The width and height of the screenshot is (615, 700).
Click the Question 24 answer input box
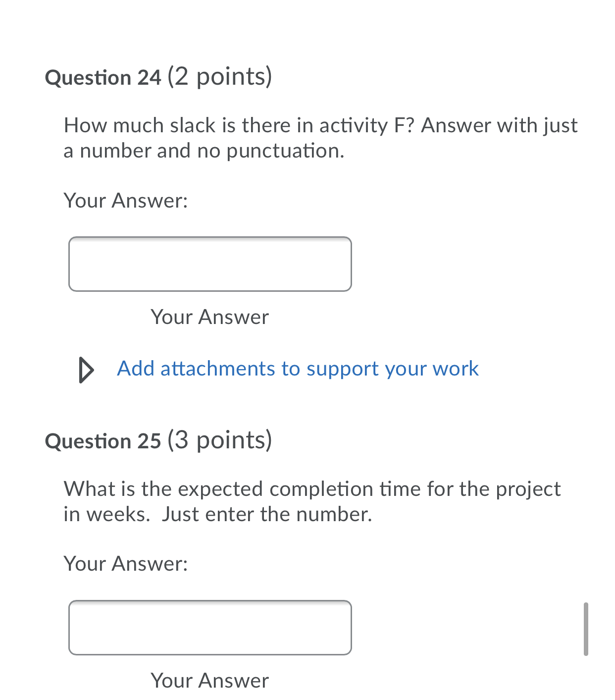pos(210,264)
